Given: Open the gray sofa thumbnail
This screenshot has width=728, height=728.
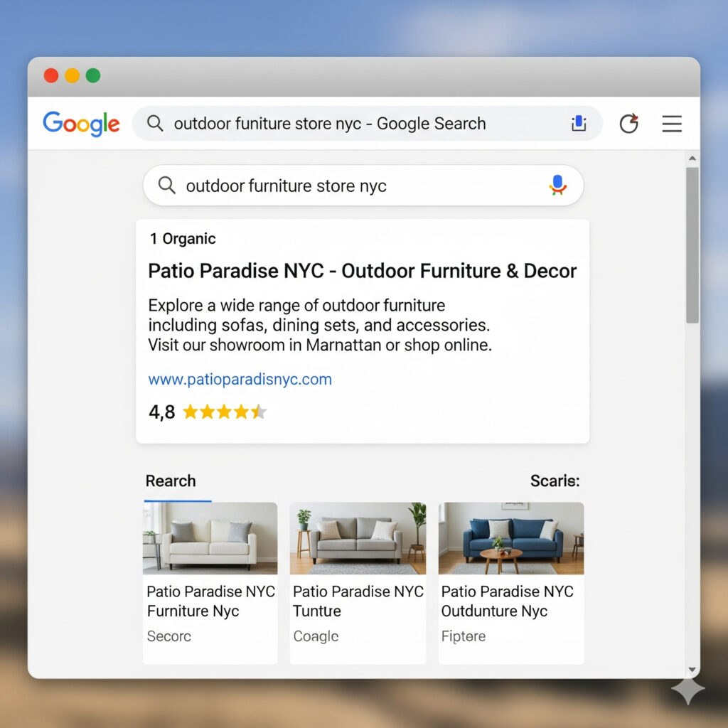Looking at the screenshot, I should pos(358,538).
